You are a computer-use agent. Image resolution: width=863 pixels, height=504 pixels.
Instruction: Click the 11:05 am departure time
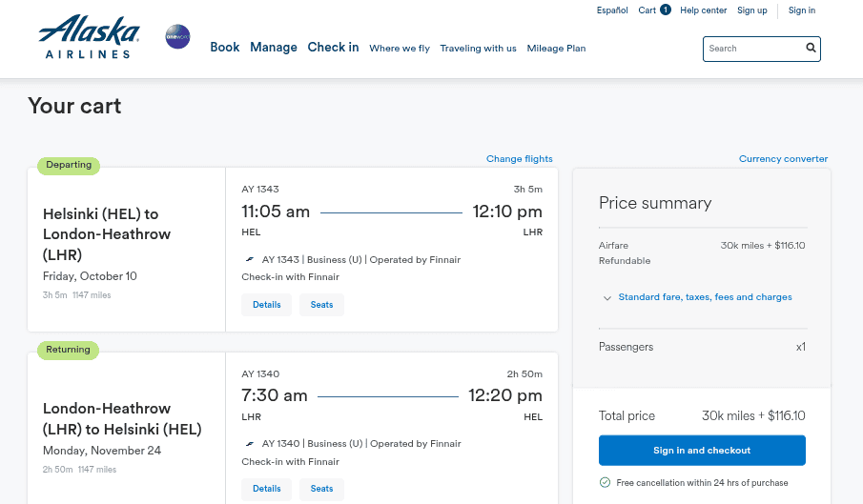point(276,212)
